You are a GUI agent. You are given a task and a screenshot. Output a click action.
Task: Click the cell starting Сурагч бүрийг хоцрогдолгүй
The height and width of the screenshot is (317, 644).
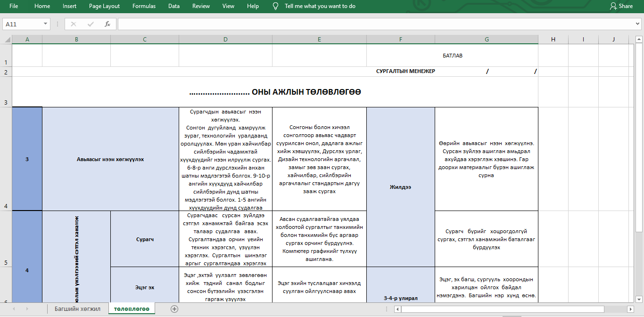[x=487, y=239]
